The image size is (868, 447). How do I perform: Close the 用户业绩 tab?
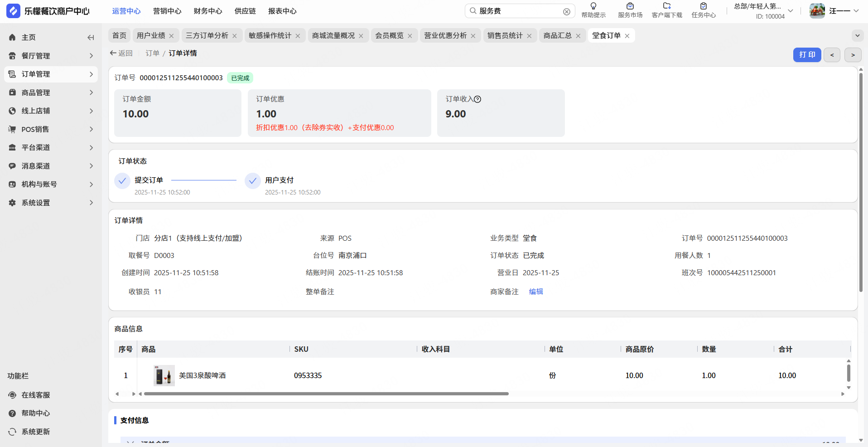tap(171, 36)
